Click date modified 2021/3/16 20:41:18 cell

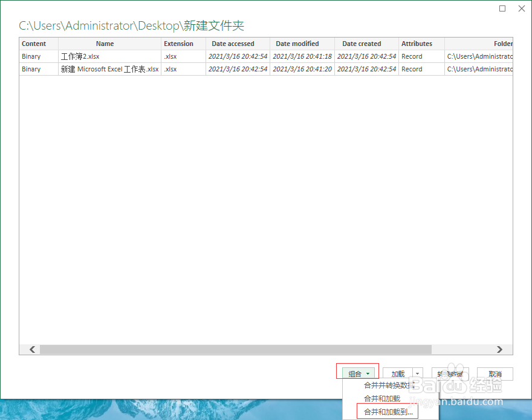(302, 56)
